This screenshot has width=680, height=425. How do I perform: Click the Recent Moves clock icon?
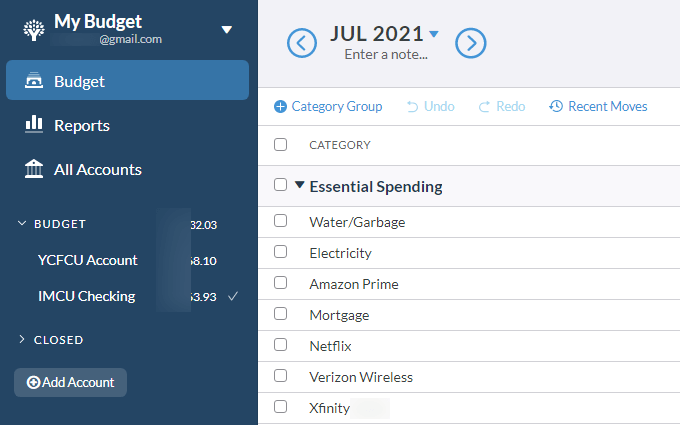[556, 107]
